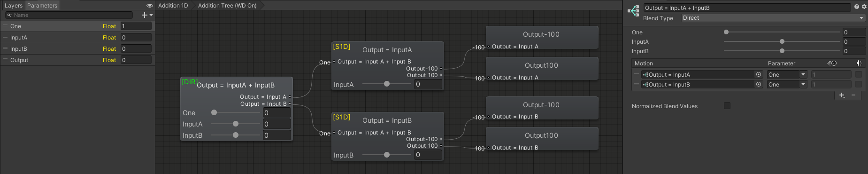Screen dimensions: 868x174
Task: Click the [DIR] tag on the root blend node
Action: click(x=189, y=82)
